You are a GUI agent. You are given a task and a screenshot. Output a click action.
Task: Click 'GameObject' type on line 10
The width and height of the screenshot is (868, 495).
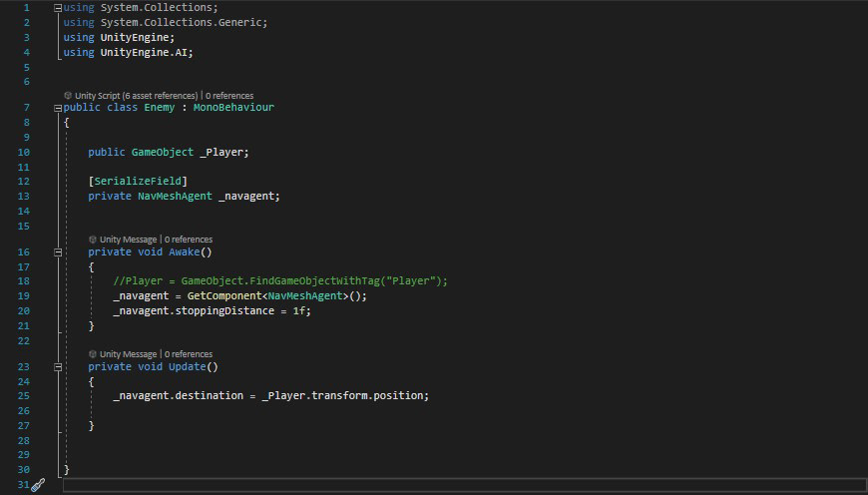(x=163, y=153)
